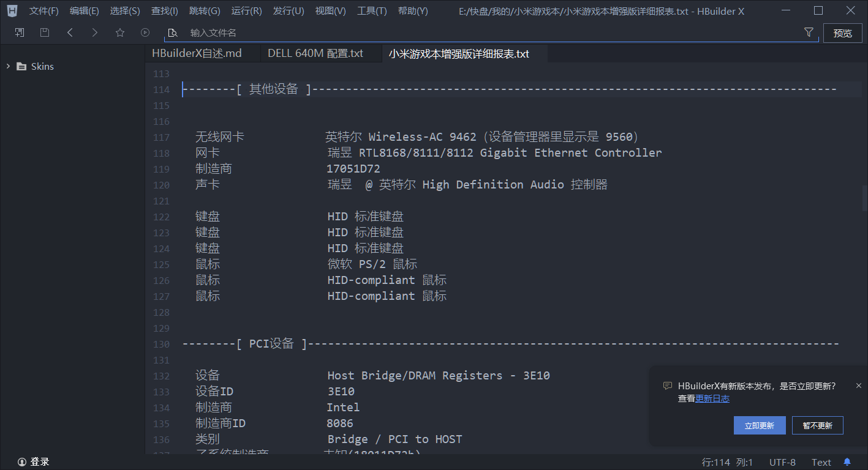Go forward with the right arrow icon
This screenshot has height=470, width=868.
pos(95,32)
